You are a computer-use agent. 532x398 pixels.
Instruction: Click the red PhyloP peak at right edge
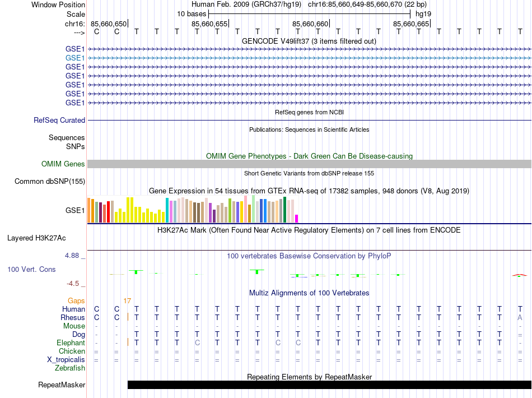coord(519,275)
